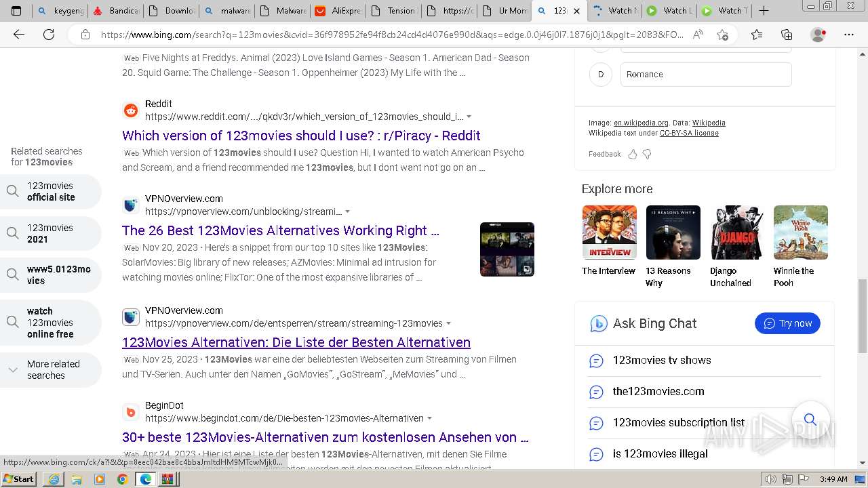Viewport: 868px width, 488px height.
Task: Open the CC-BY-SA license link
Action: pos(689,133)
